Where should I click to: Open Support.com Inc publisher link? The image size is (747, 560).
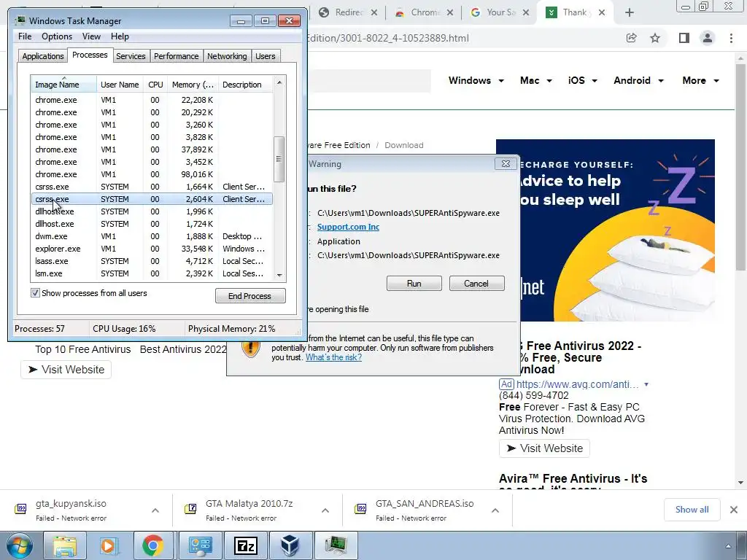(348, 227)
